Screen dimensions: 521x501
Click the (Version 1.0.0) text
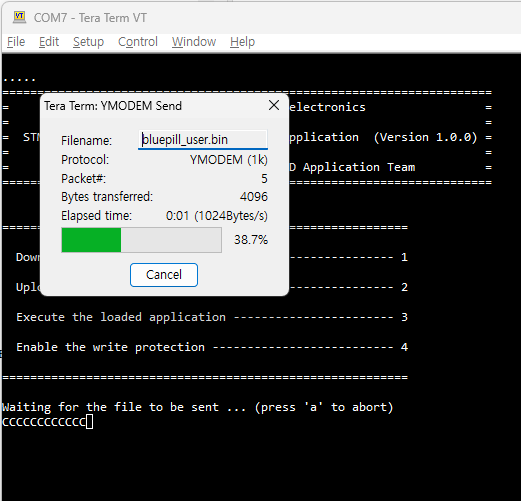click(425, 137)
